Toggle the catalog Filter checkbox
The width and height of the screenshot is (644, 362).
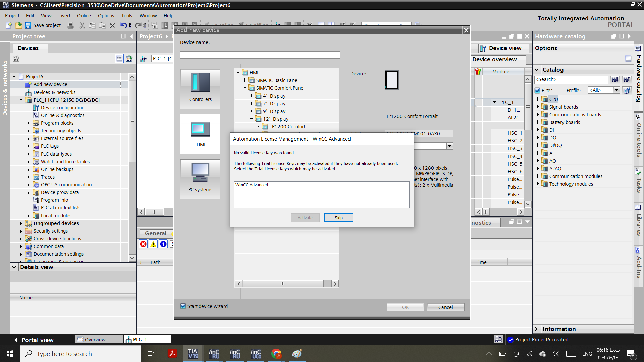[537, 90]
